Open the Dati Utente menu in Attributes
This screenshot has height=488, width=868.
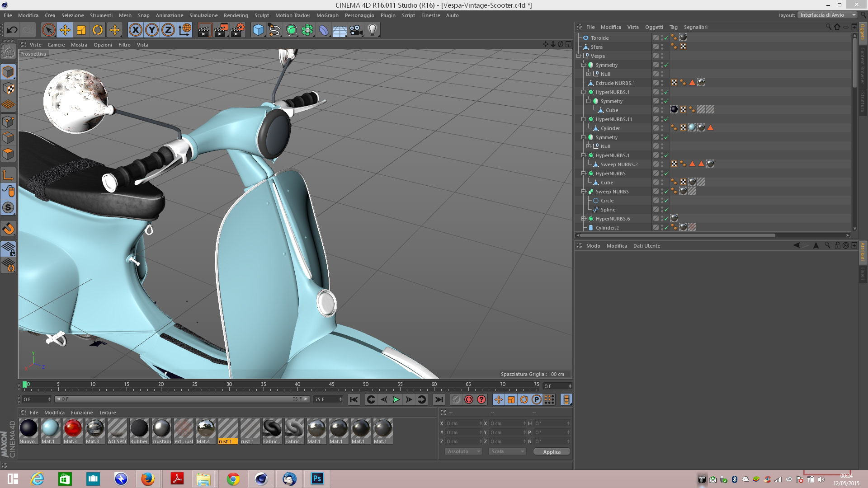point(646,246)
